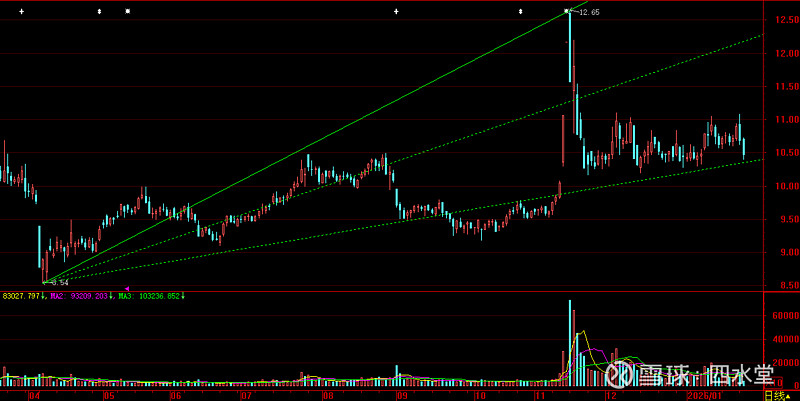Jump to the 09 month label on the timeline
Image resolution: width=800 pixels, height=401 pixels.
tap(402, 396)
